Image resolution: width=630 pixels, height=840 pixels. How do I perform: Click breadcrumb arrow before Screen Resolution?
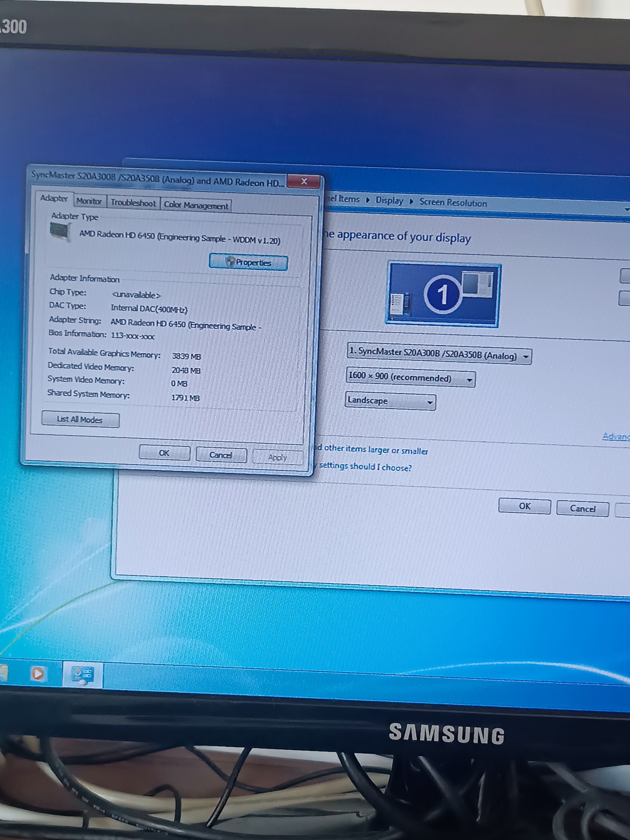pos(411,201)
